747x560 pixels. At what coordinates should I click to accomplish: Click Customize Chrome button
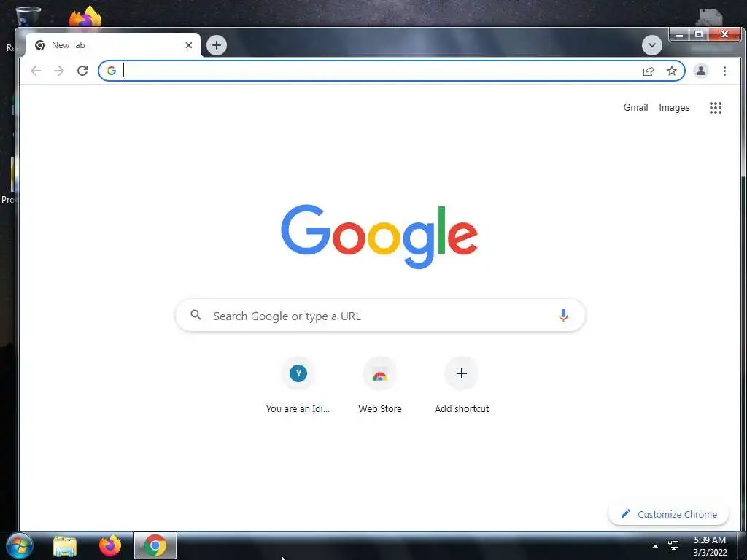tap(668, 514)
